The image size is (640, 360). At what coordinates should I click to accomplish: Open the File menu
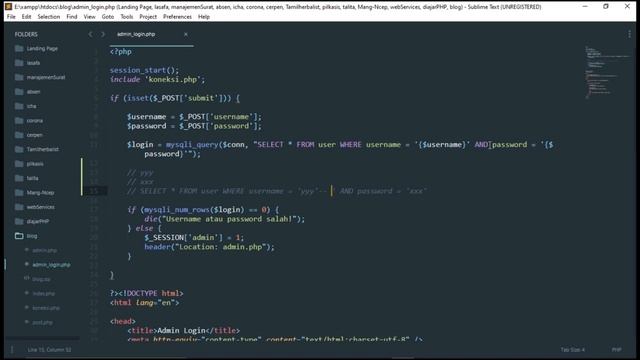11,17
